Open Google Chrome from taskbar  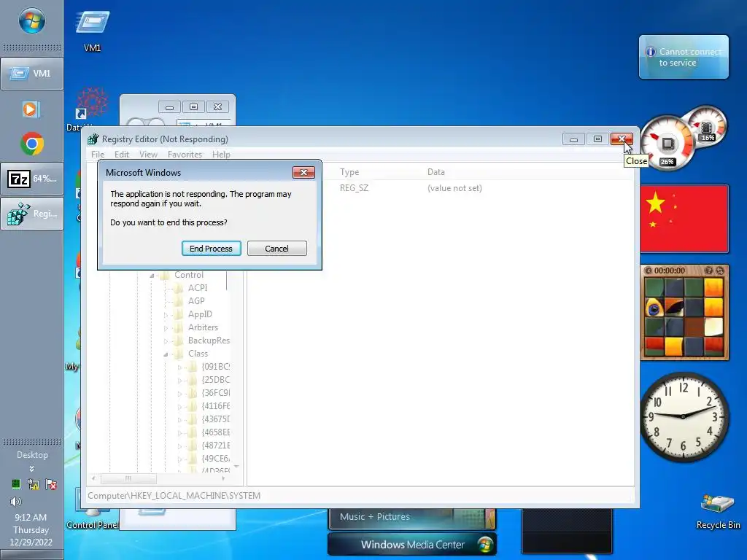[32, 144]
